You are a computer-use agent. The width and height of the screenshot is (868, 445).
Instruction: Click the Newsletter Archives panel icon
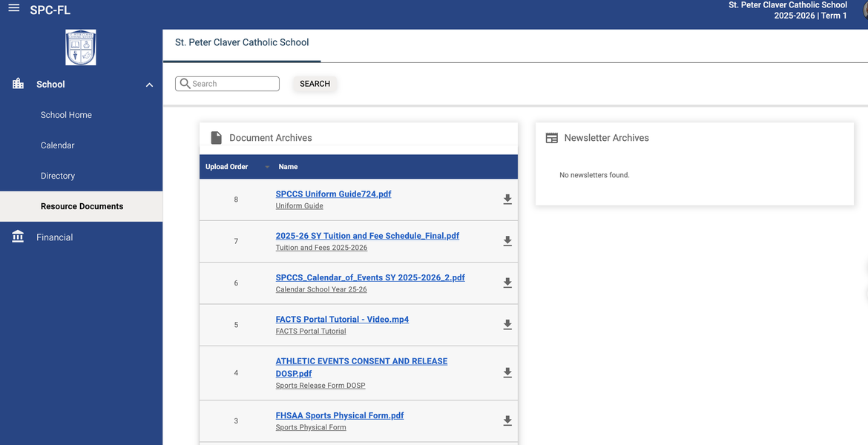click(x=552, y=138)
